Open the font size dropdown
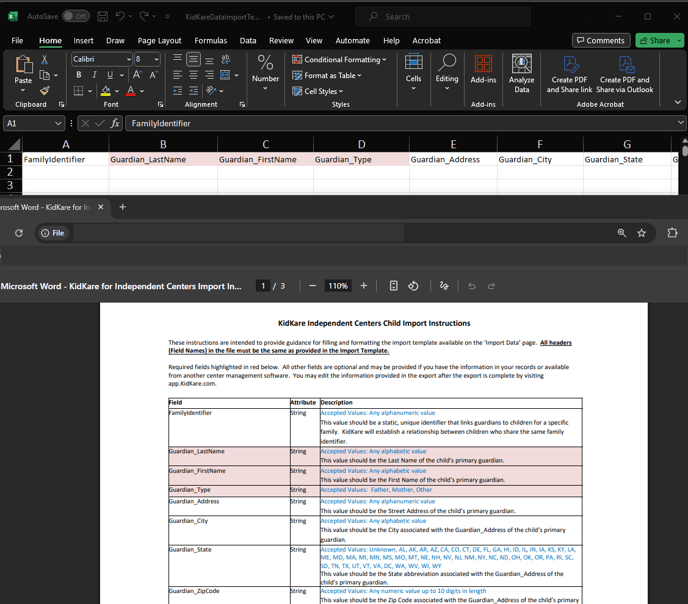688x604 pixels. pyautogui.click(x=156, y=59)
